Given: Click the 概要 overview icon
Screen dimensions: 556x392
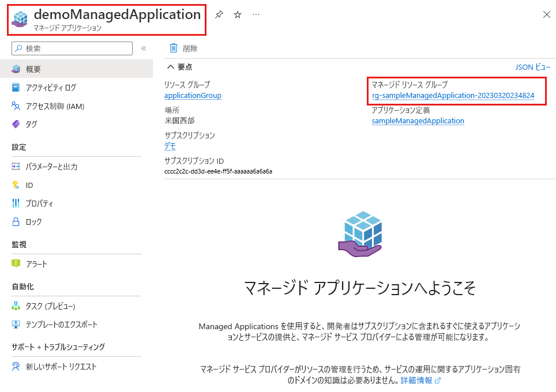Looking at the screenshot, I should coord(16,69).
